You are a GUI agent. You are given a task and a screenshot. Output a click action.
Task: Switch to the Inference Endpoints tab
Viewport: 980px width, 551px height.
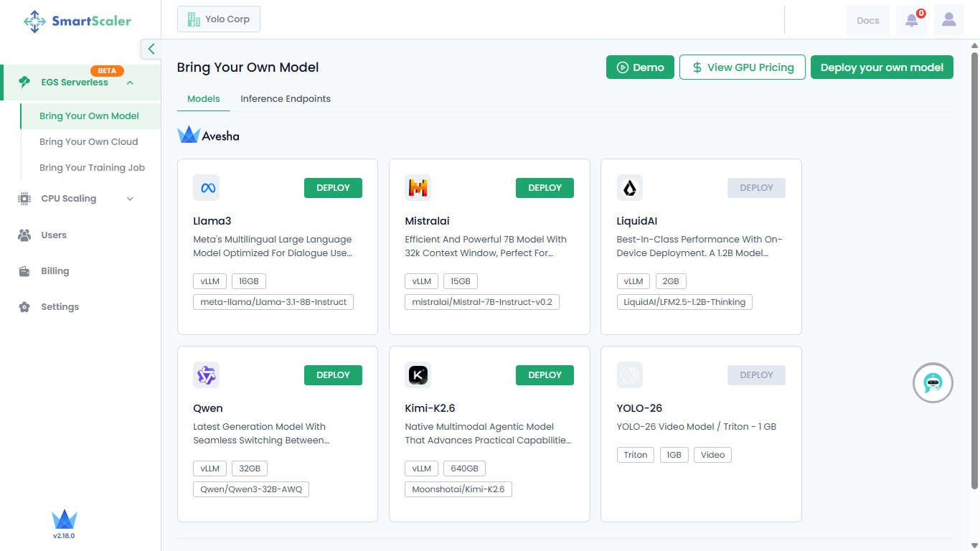coord(286,99)
